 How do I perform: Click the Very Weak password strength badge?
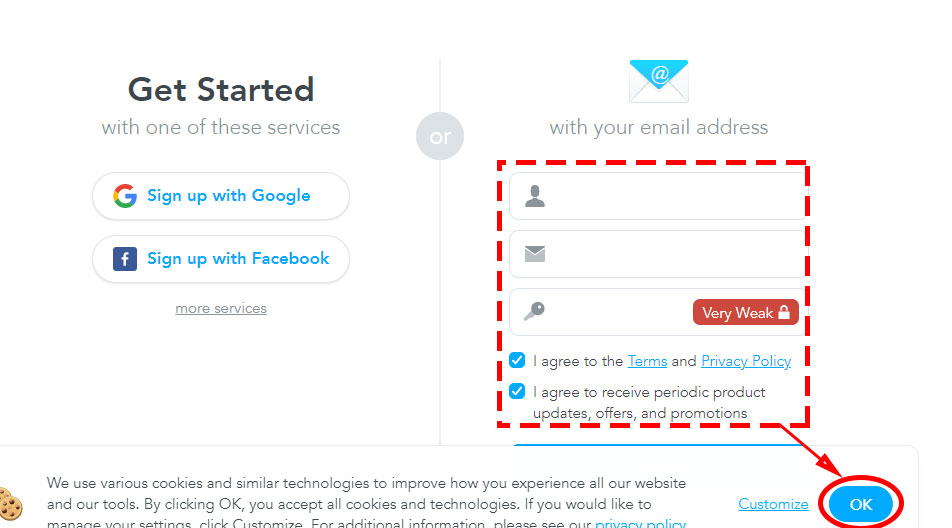tap(738, 313)
